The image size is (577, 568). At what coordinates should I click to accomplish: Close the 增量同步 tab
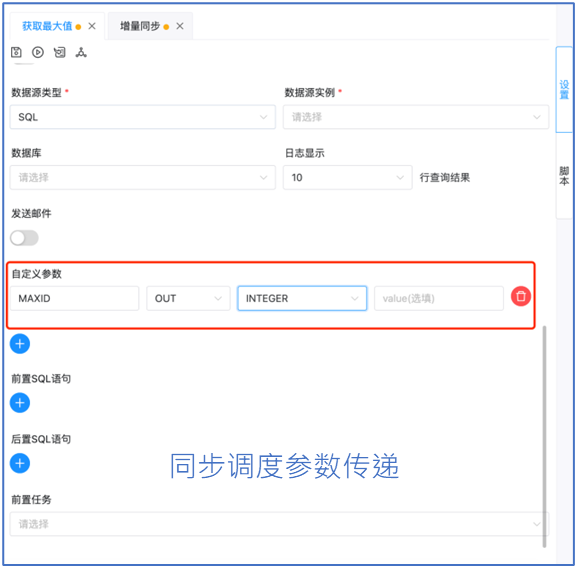[x=180, y=26]
